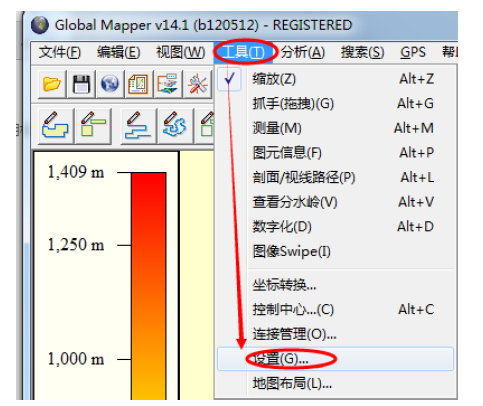The width and height of the screenshot is (483, 406).
Task: Select the create rectangle area tool
Action: (x=93, y=126)
